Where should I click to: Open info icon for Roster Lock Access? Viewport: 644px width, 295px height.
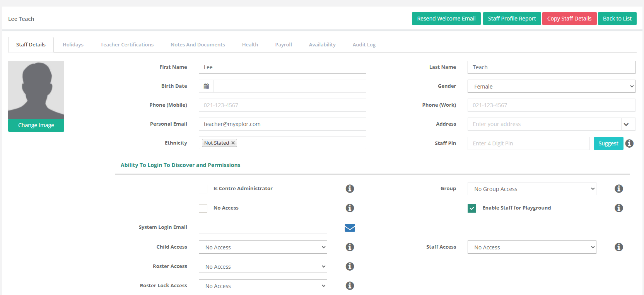click(350, 286)
